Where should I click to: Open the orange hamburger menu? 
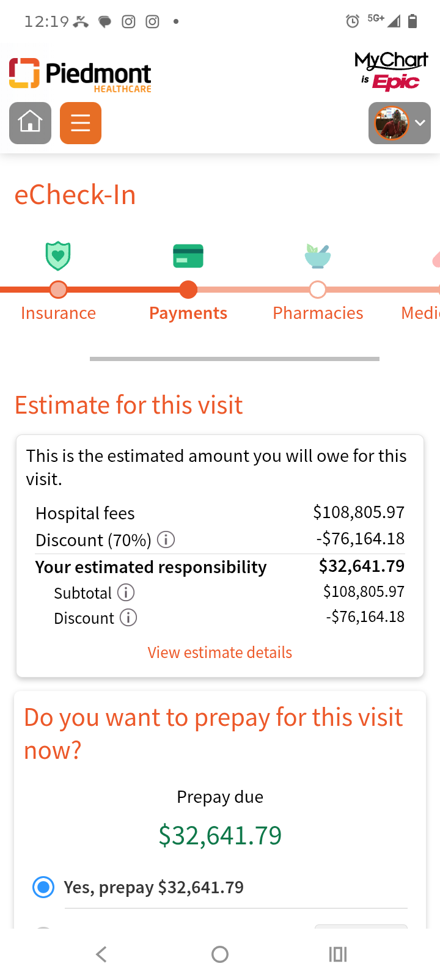coord(81,123)
